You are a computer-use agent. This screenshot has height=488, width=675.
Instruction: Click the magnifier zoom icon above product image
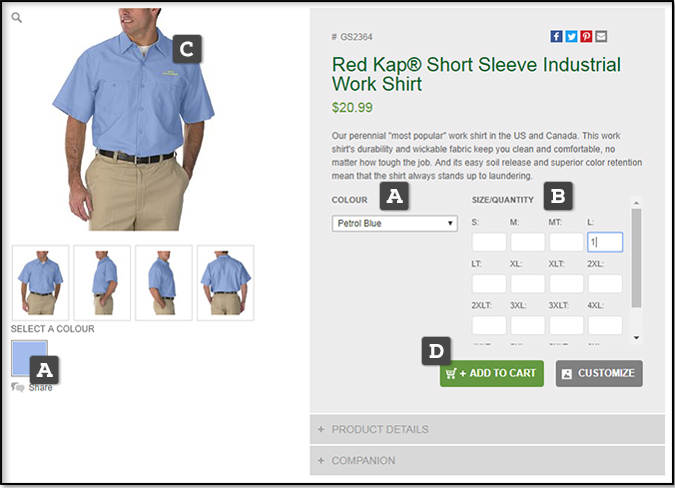(17, 17)
